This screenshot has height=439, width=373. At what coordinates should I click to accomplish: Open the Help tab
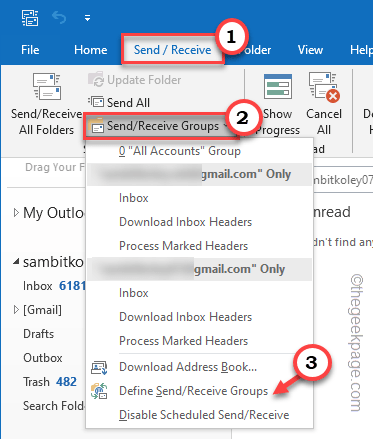(x=361, y=50)
